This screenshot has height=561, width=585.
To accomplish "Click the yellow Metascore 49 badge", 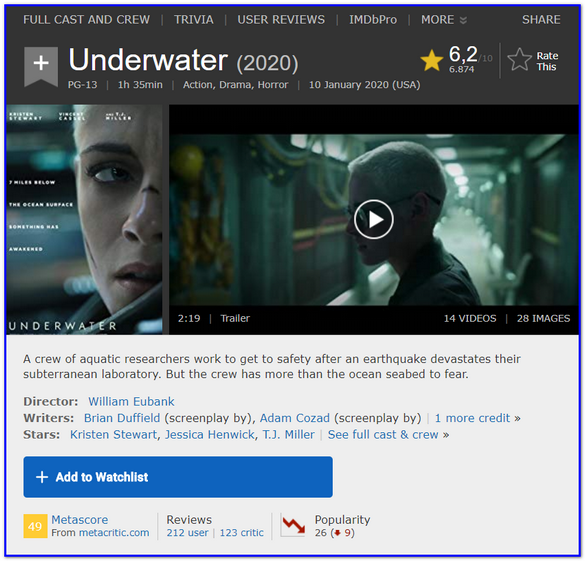I will (35, 526).
